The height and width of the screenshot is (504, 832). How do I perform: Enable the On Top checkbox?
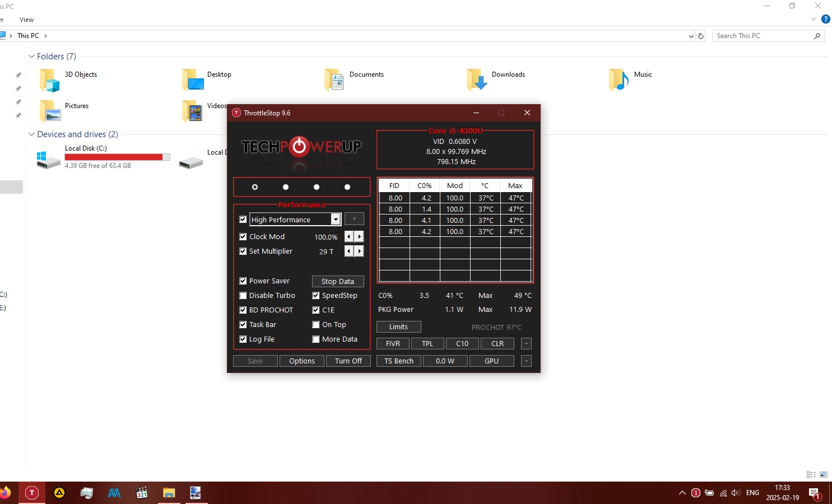click(x=315, y=325)
